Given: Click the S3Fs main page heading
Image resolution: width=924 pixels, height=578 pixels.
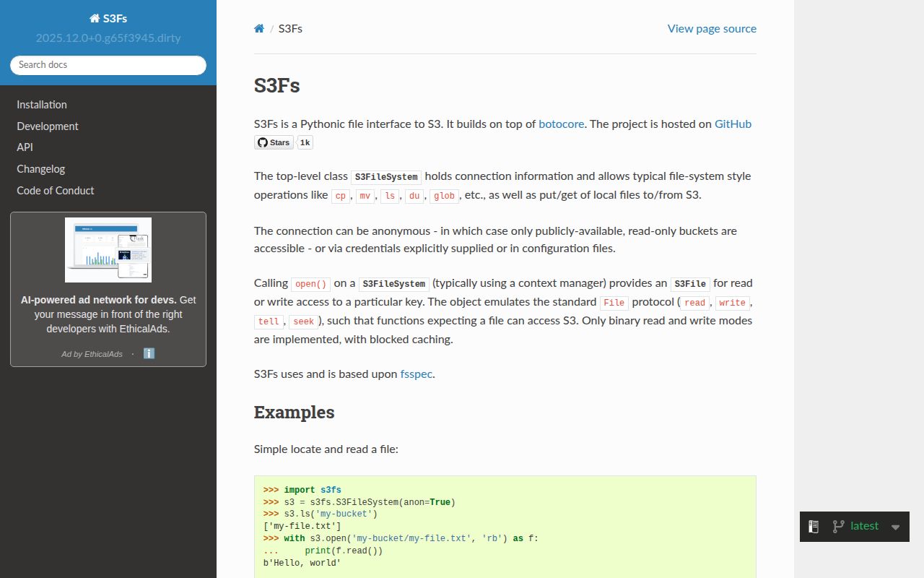Looking at the screenshot, I should point(276,85).
